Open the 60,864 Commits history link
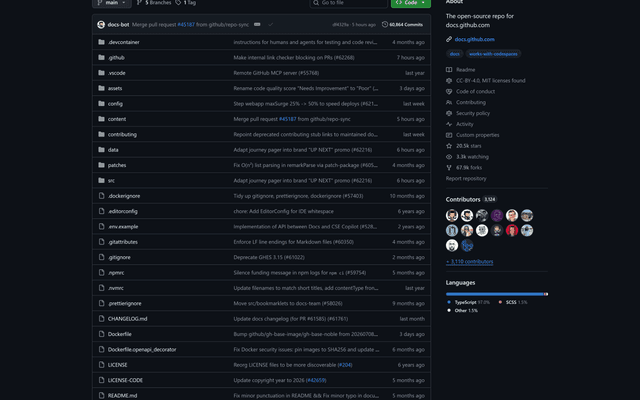The width and height of the screenshot is (640, 400). [402, 24]
